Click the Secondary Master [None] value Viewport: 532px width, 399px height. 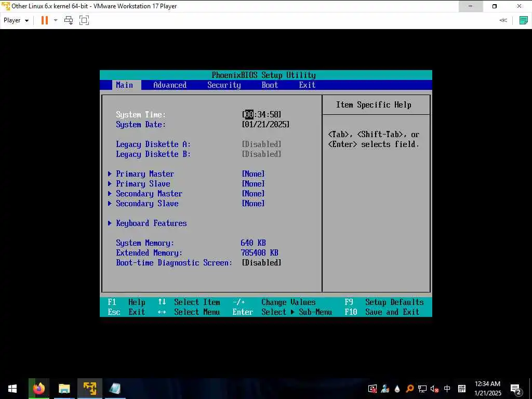[253, 193]
